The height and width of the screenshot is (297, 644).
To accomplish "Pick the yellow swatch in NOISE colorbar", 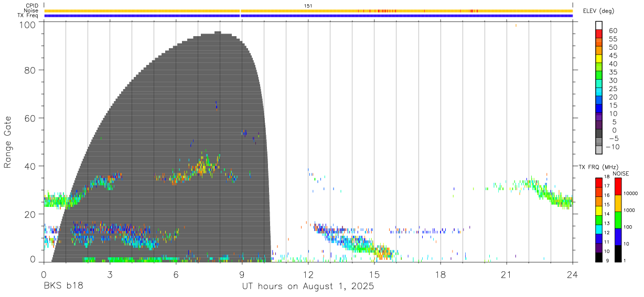I will click(618, 203).
